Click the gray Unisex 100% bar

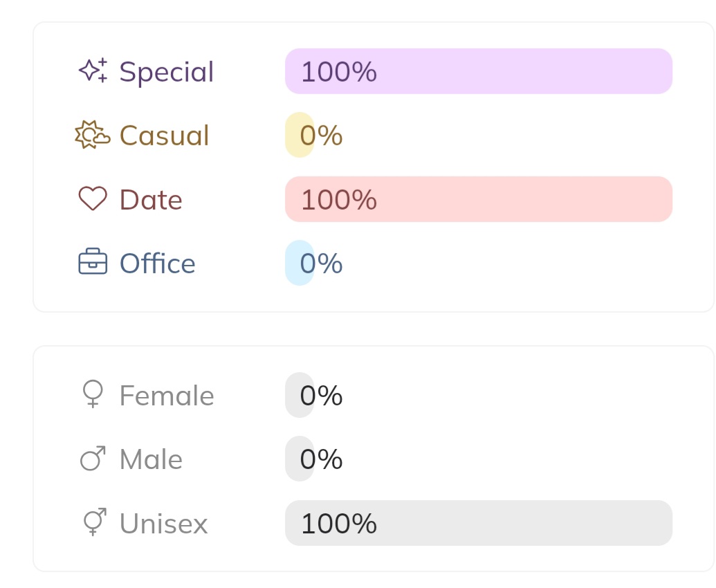479,523
